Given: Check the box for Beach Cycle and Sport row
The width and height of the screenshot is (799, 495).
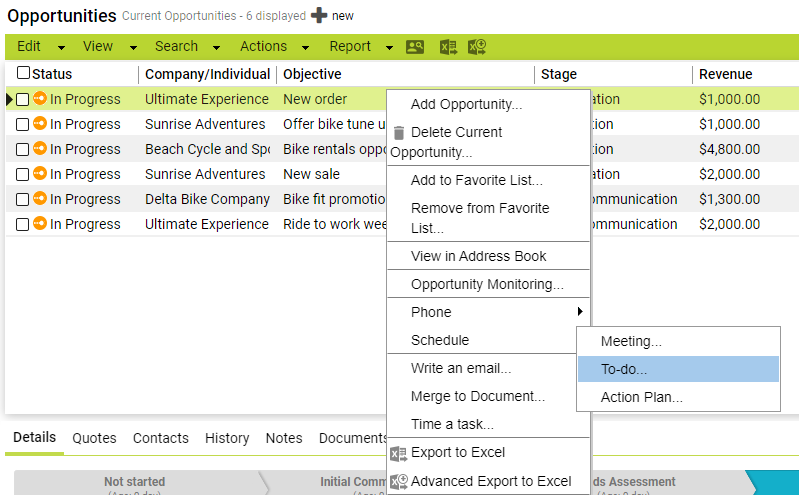Looking at the screenshot, I should (22, 149).
